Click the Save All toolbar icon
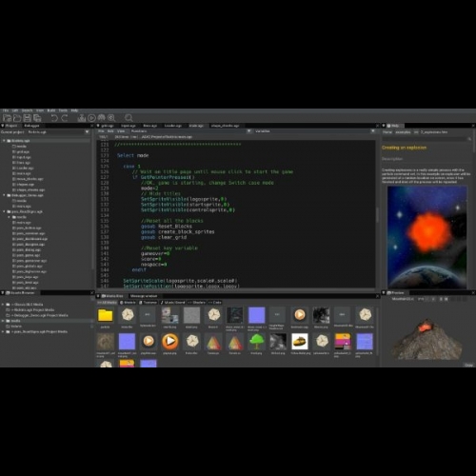This screenshot has width=476, height=476. coord(37,118)
